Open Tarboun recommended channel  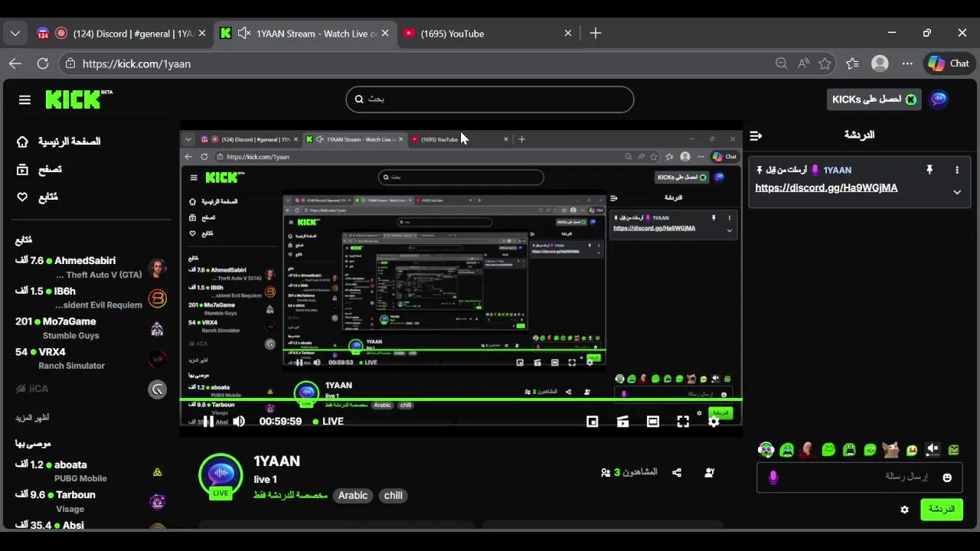click(90, 501)
